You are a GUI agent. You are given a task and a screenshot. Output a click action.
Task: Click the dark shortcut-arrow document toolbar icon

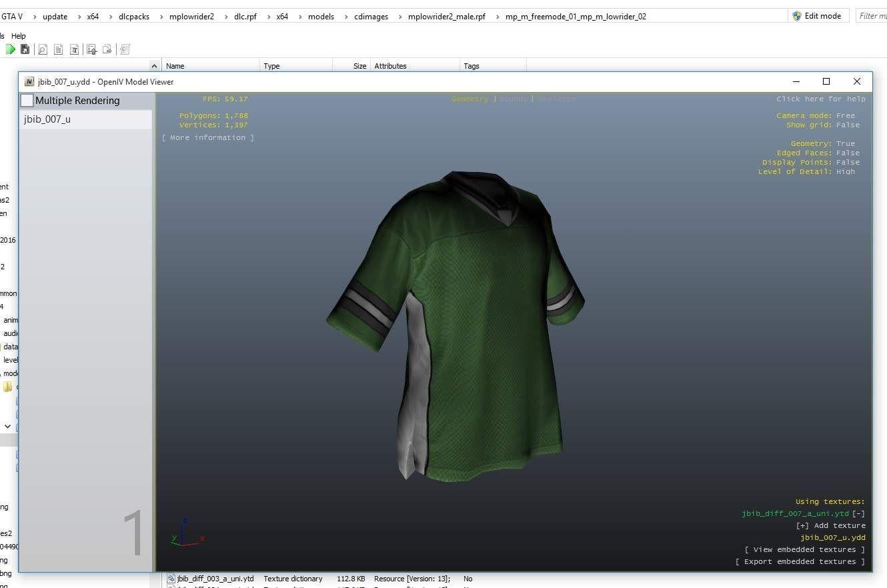(x=25, y=49)
